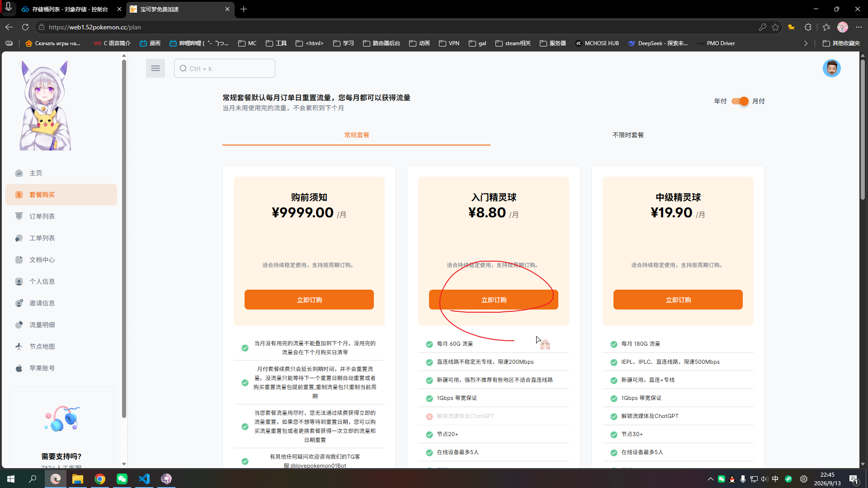Switch to the 不限时套餐 tab
Screen dimensions: 868x488
tap(628, 135)
